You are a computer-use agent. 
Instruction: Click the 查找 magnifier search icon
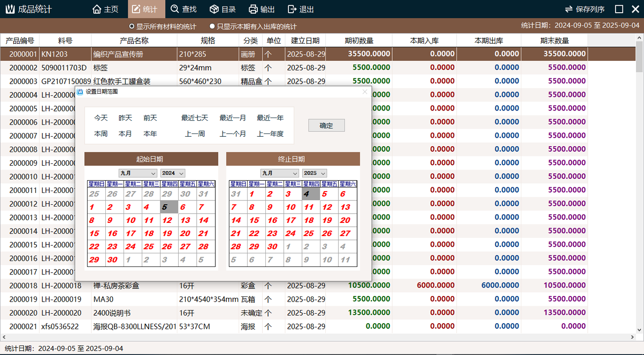tap(174, 9)
